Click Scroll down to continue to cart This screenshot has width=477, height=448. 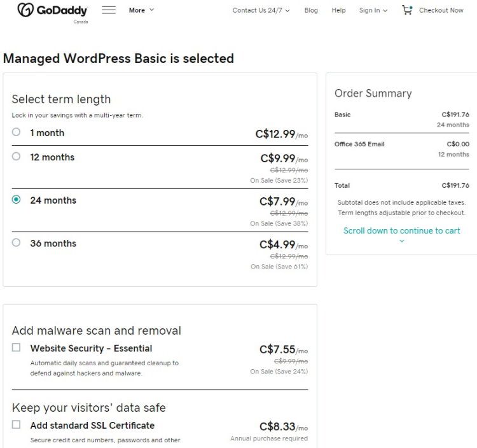401,231
